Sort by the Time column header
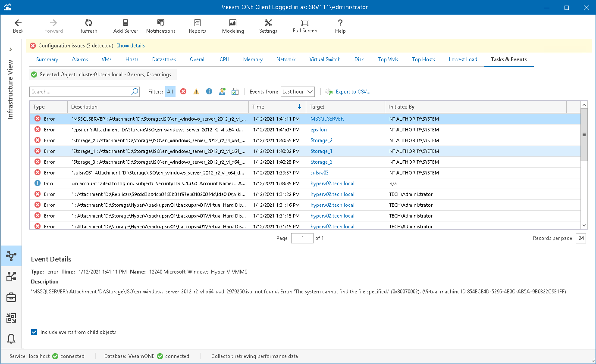This screenshot has width=596, height=364. tap(276, 107)
